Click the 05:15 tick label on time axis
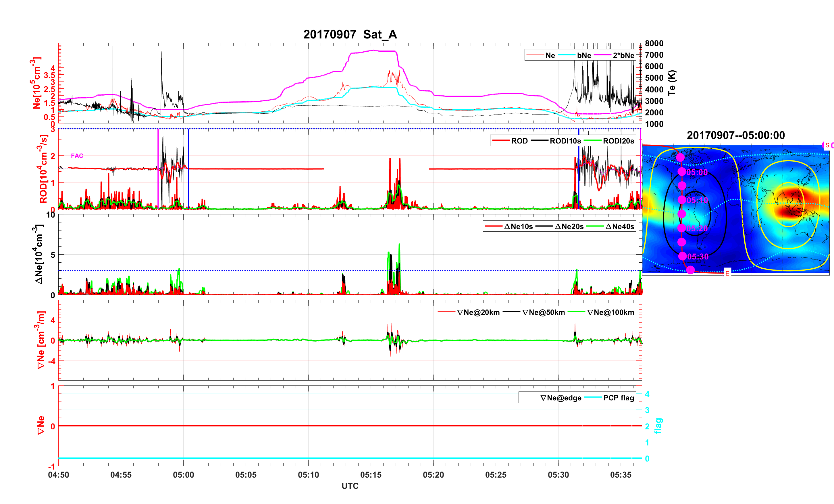Screen dimensions: 834x504 point(371,474)
